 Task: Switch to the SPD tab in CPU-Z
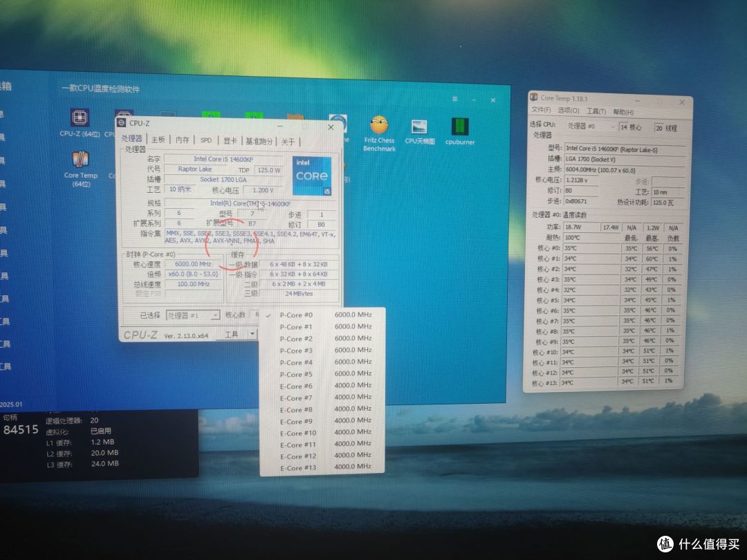pyautogui.click(x=205, y=140)
